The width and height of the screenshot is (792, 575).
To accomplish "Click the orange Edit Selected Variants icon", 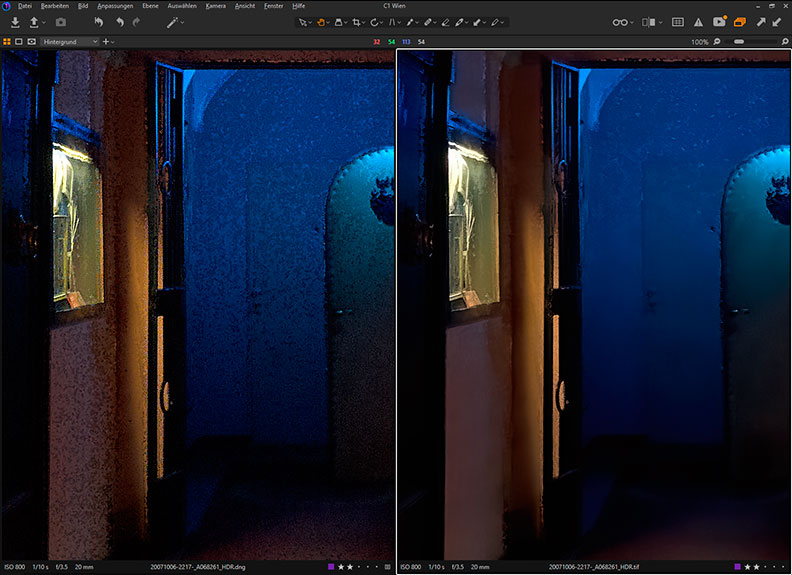I will 740,22.
